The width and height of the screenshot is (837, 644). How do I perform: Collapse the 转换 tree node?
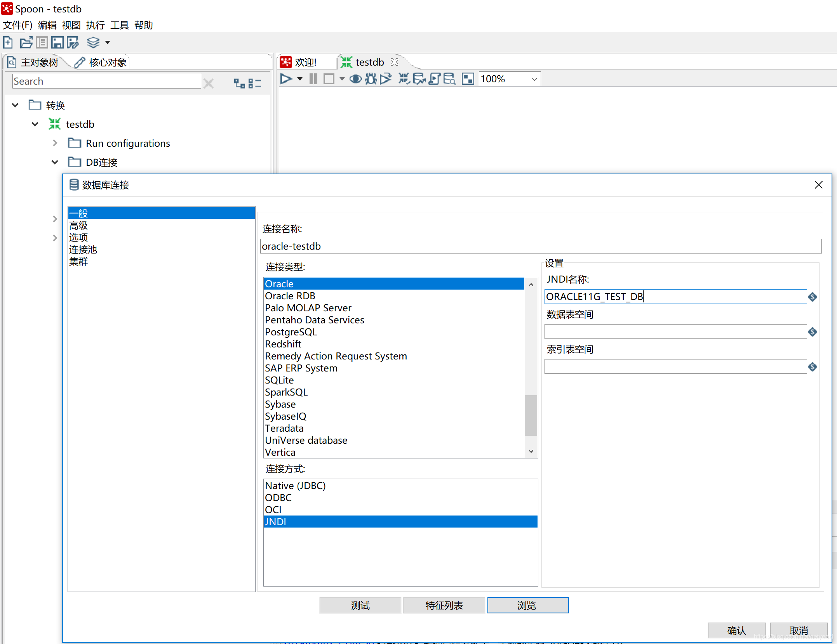pos(15,105)
